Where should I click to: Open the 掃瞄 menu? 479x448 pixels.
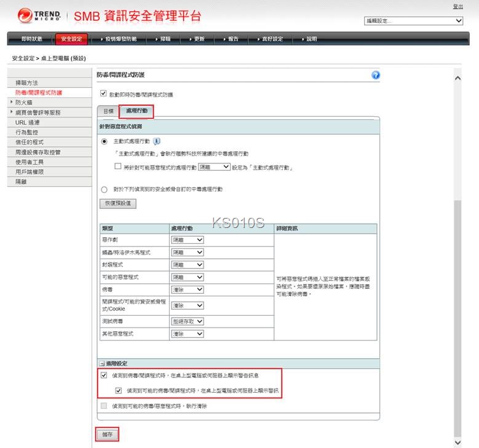pyautogui.click(x=163, y=39)
